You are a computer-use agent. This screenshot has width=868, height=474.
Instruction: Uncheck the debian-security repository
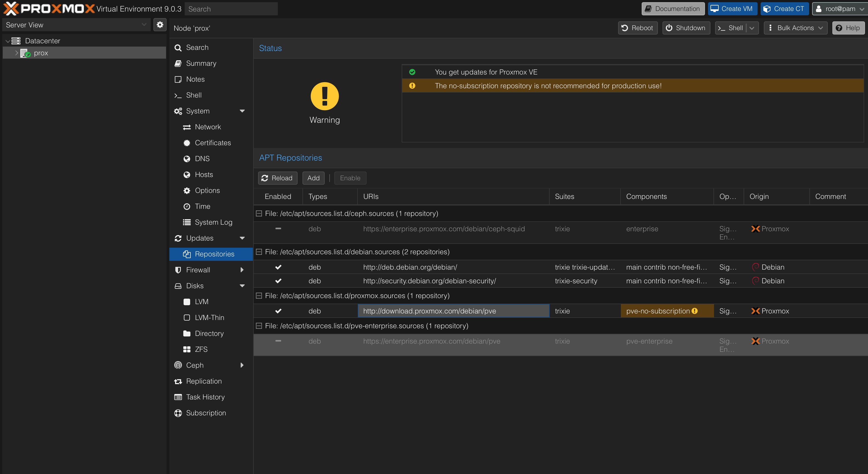coord(278,281)
